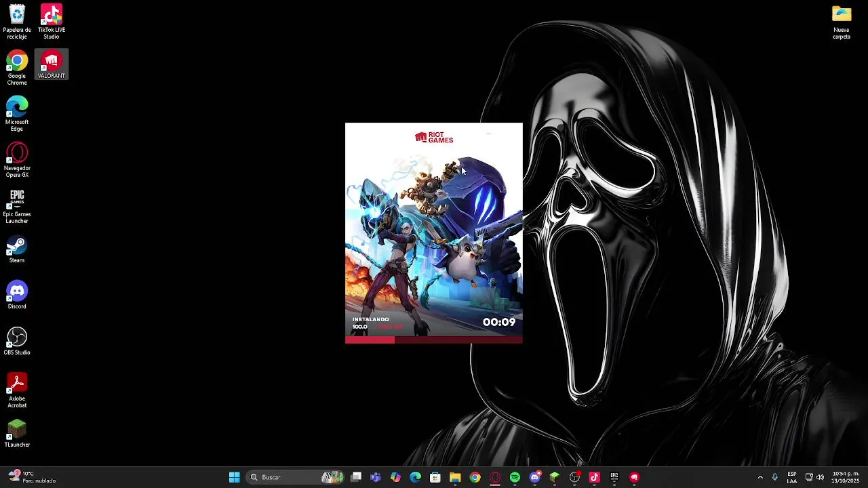The height and width of the screenshot is (488, 868).
Task: Open the Windows Start menu
Action: click(234, 477)
